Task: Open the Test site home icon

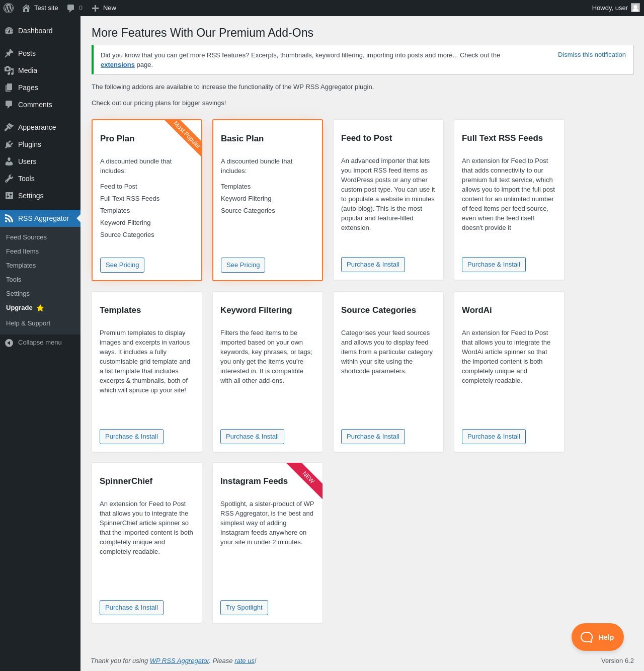Action: (26, 8)
